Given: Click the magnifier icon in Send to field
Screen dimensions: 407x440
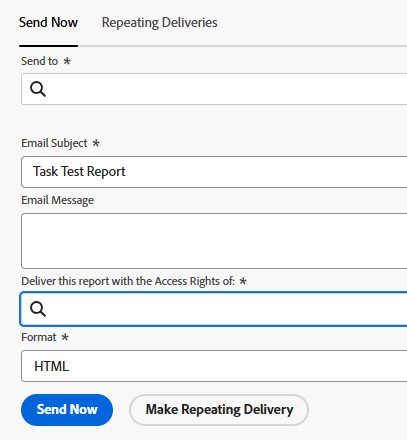Looking at the screenshot, I should (38, 89).
